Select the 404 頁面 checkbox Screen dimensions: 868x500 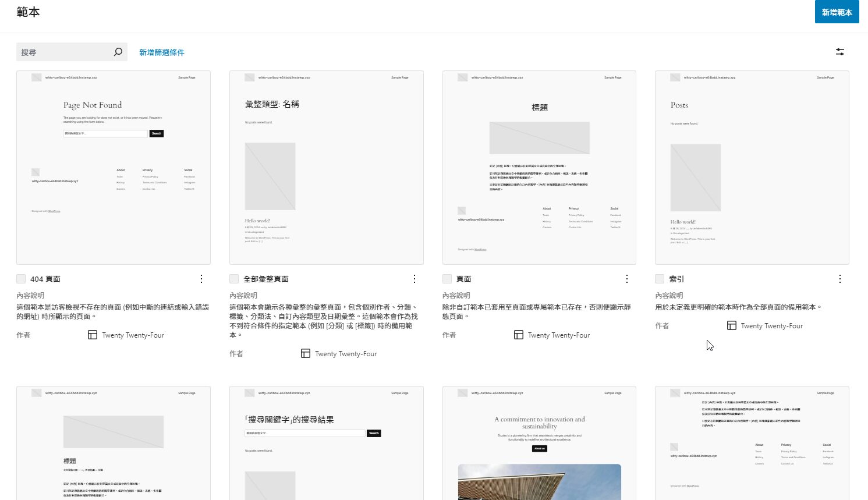[21, 279]
